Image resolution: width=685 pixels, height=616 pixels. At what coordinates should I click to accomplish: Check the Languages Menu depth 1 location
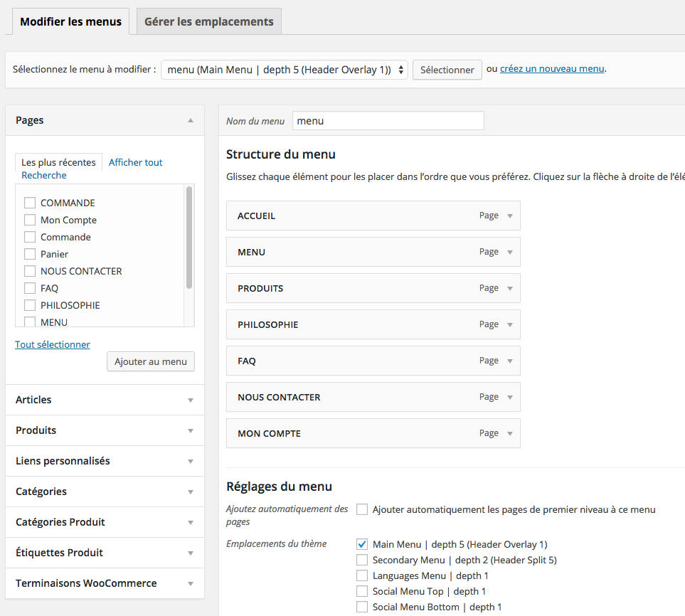(x=362, y=575)
